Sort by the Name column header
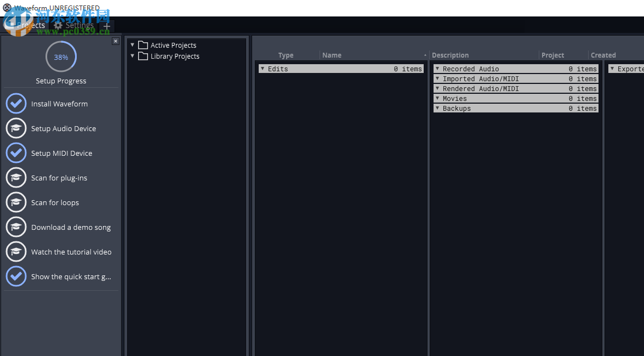This screenshot has width=644, height=356. click(x=332, y=55)
